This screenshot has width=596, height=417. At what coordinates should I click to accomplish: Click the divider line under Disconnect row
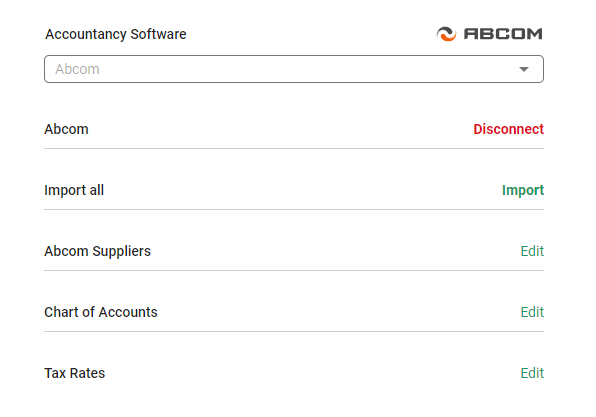(x=294, y=149)
